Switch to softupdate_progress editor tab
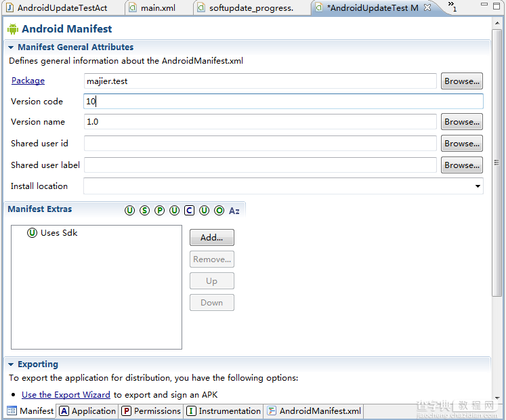Image resolution: width=506 pixels, height=420 pixels. tap(251, 7)
